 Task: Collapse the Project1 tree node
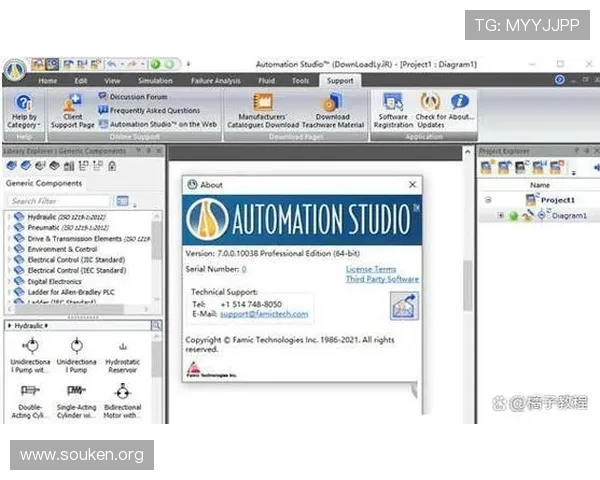click(489, 200)
